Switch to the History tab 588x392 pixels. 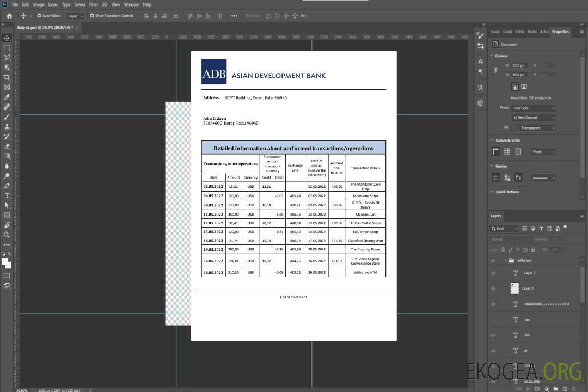[532, 32]
